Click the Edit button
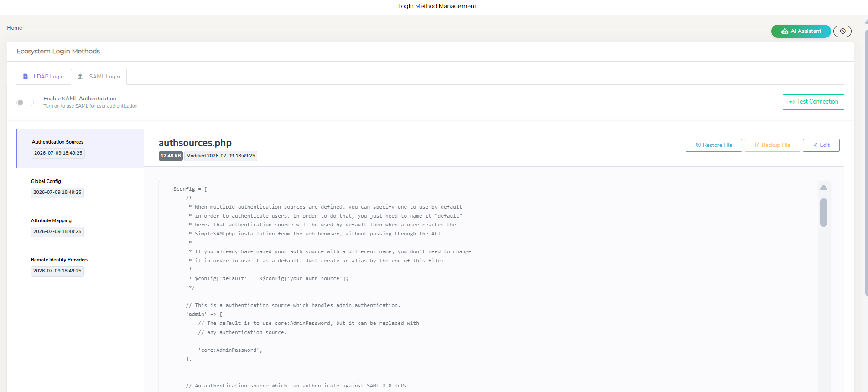 [821, 145]
